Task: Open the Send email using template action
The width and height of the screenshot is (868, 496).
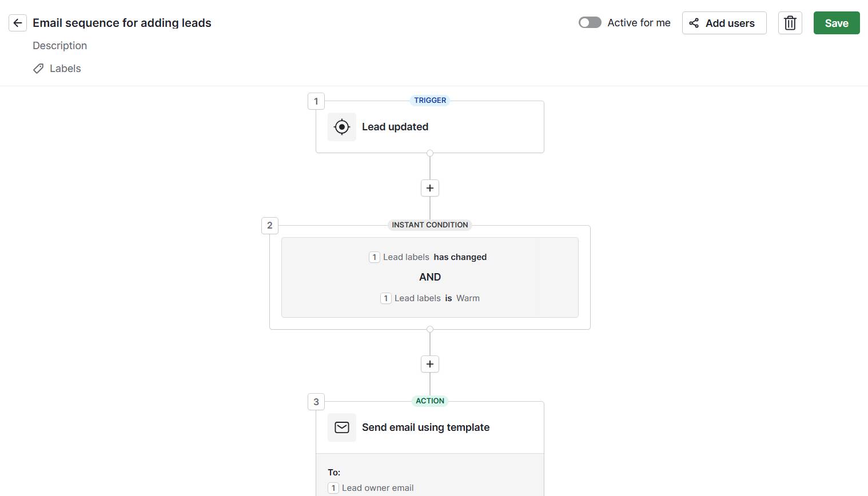Action: [429, 427]
